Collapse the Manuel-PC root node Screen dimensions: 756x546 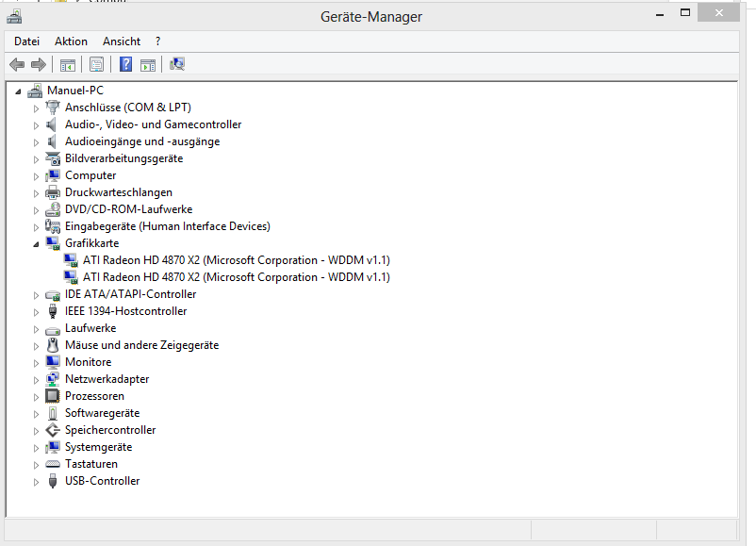coord(19,91)
